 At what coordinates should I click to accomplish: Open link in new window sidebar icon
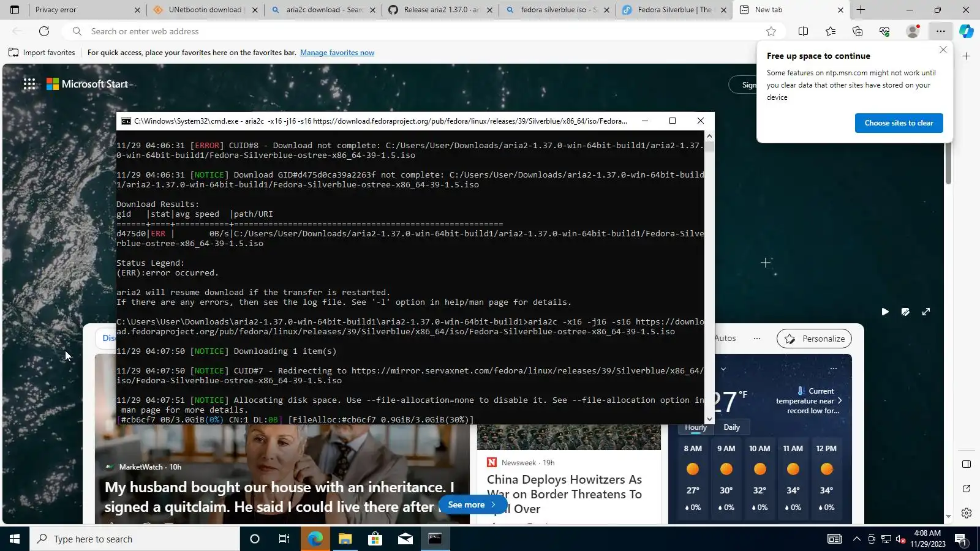click(966, 489)
